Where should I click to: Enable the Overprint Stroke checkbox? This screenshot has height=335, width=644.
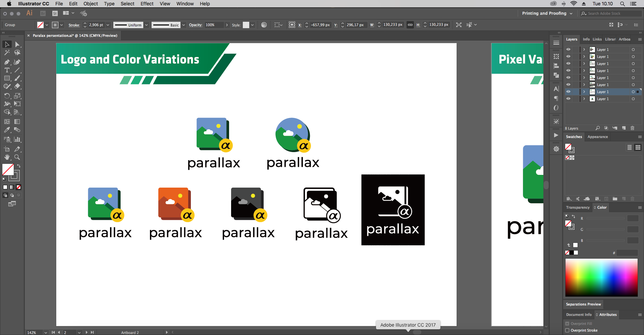coord(567,330)
